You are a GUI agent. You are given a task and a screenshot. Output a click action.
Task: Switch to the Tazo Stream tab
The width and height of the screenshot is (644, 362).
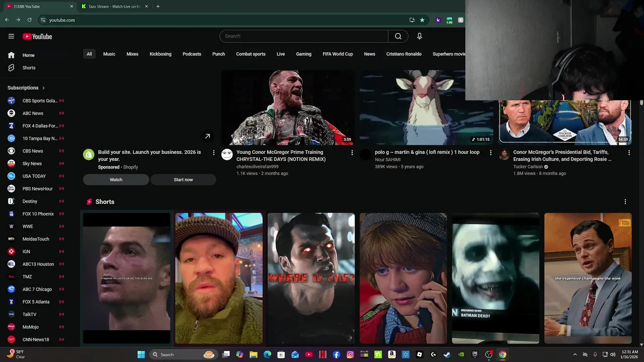tap(114, 7)
